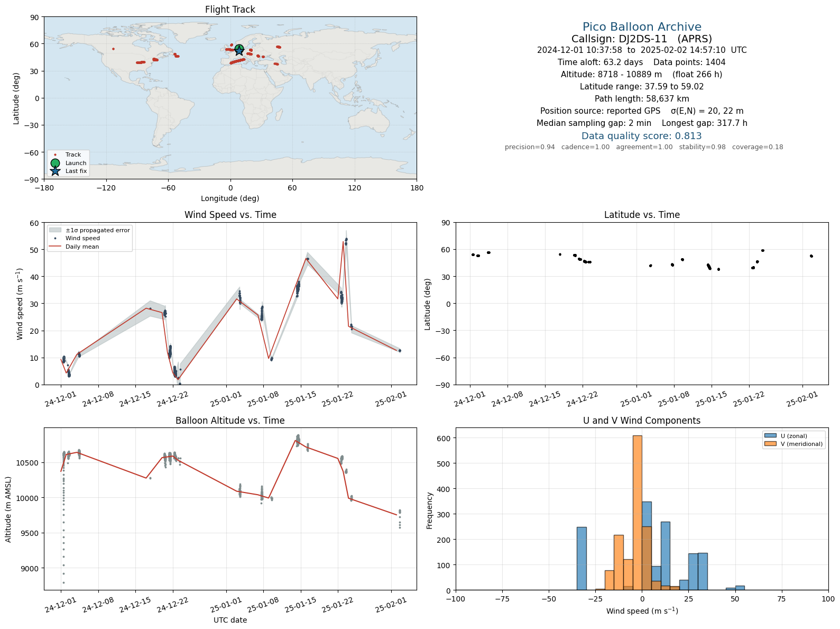Click the "Frequency" axis label

click(x=430, y=511)
